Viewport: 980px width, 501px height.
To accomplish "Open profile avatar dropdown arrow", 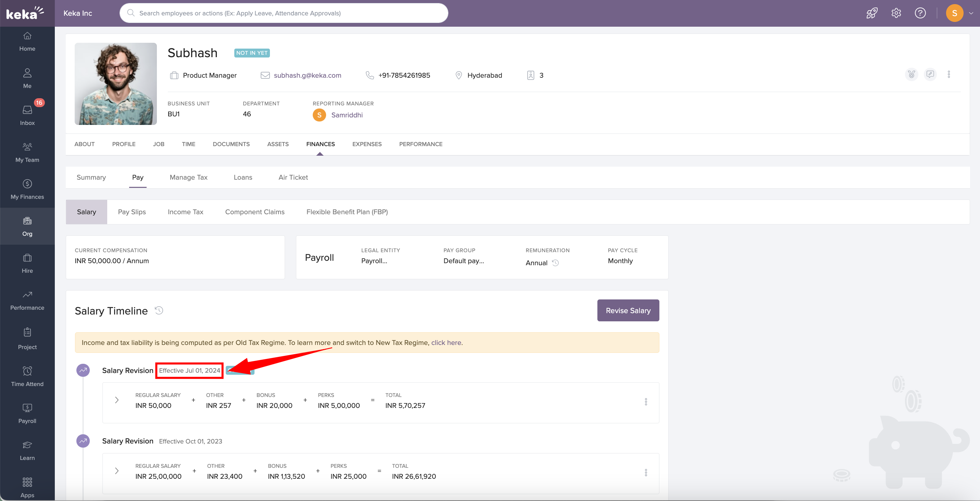I will (x=971, y=13).
